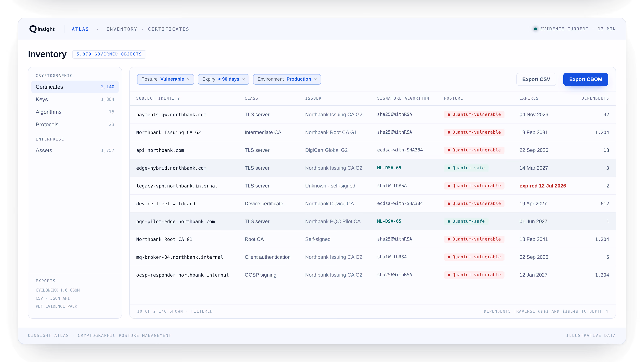This screenshot has height=362, width=644.
Task: Click the Qinsight logo icon
Action: 33,29
